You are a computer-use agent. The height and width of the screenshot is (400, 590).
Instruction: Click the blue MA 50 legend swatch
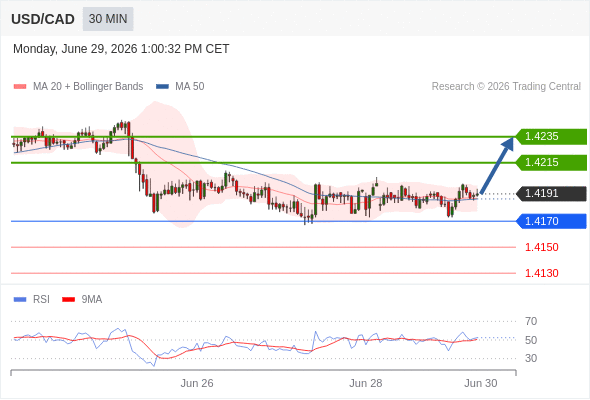(162, 87)
